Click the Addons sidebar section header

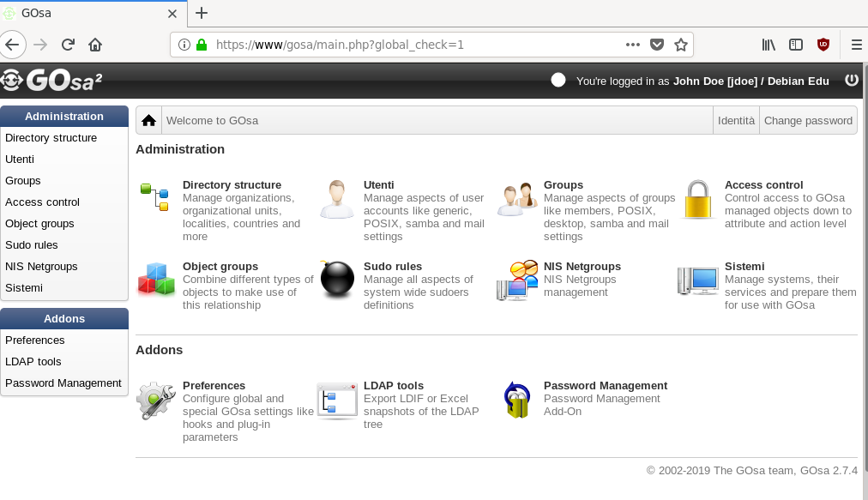pyautogui.click(x=64, y=319)
